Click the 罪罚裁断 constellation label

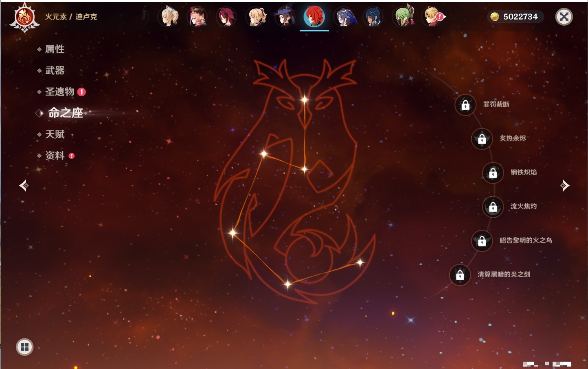(x=496, y=104)
